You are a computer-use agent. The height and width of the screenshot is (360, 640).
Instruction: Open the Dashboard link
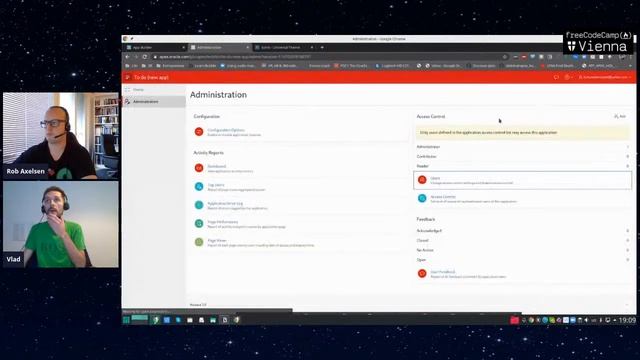point(217,166)
